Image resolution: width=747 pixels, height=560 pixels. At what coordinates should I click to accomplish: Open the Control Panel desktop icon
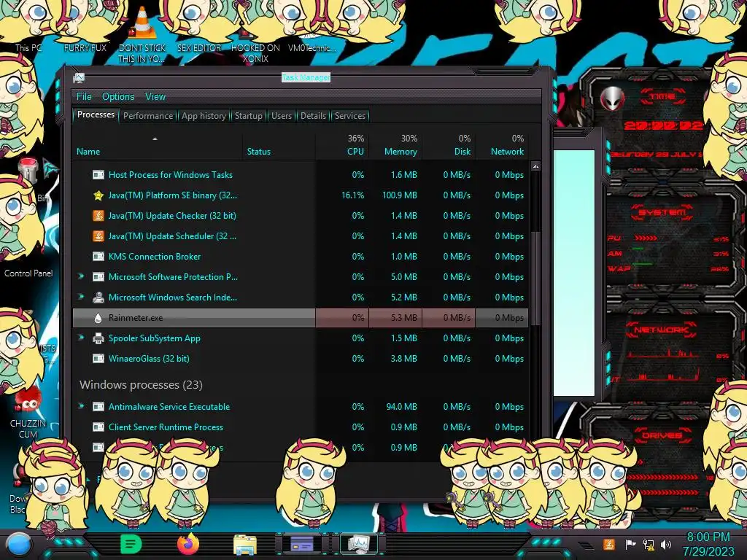[28, 273]
